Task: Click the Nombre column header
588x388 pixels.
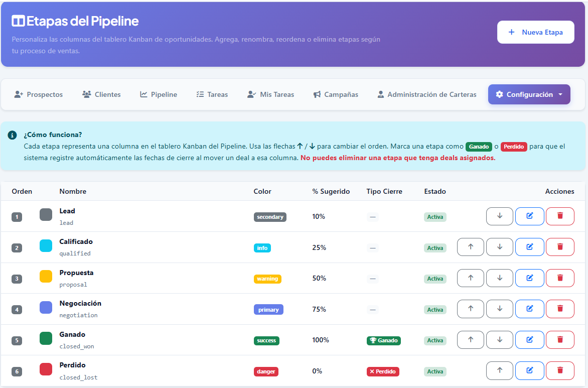Action: pyautogui.click(x=73, y=191)
